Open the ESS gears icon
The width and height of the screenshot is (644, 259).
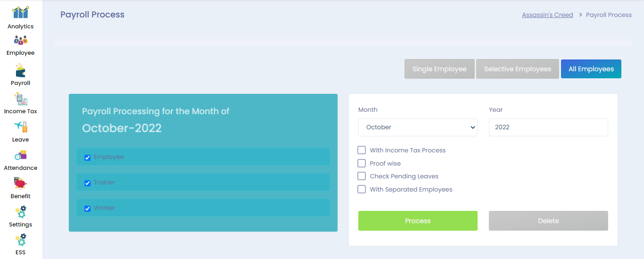pos(21,240)
